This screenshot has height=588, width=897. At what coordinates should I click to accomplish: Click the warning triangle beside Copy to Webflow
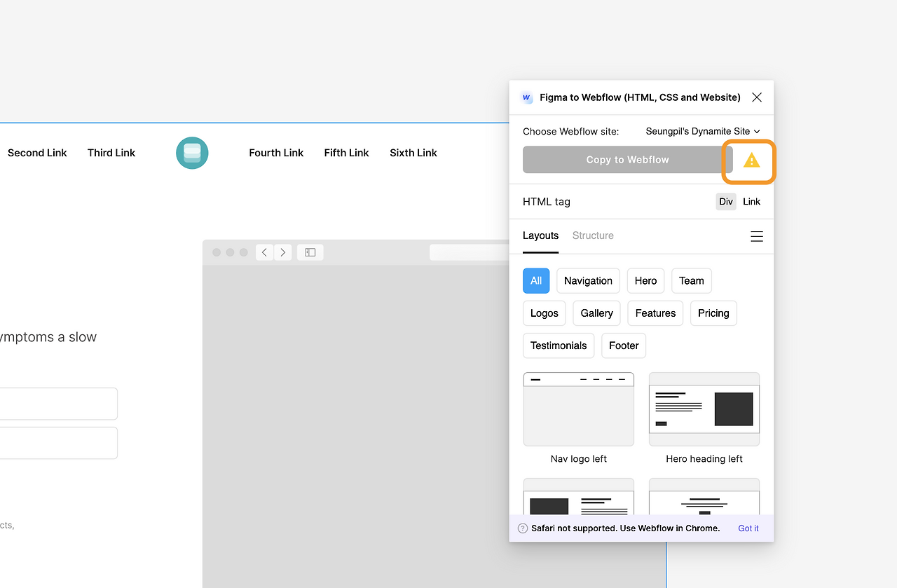pos(749,161)
